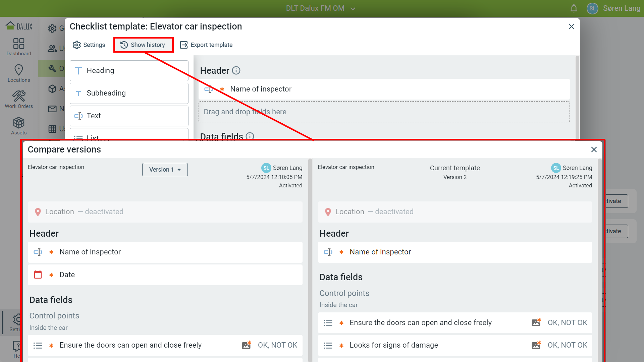The width and height of the screenshot is (644, 362).
Task: Click Show history
Action: [143, 45]
